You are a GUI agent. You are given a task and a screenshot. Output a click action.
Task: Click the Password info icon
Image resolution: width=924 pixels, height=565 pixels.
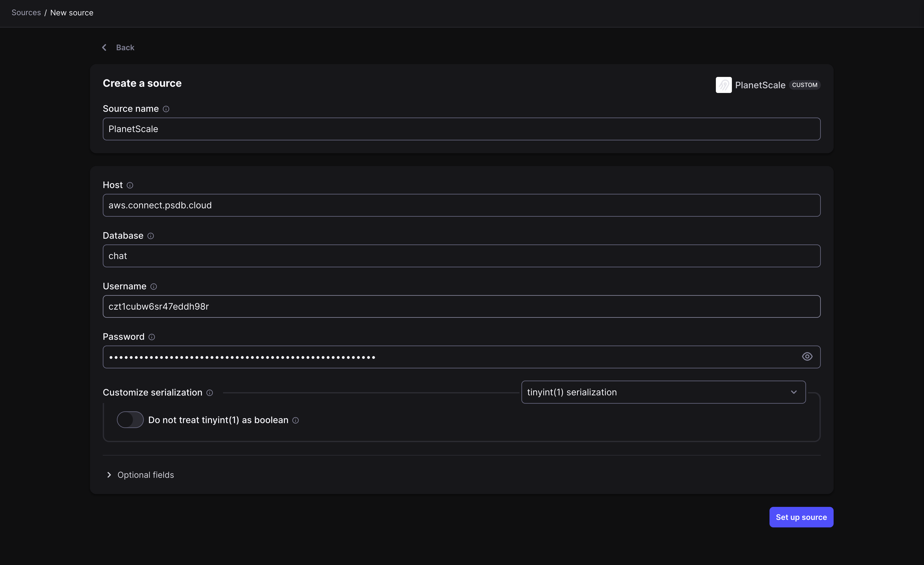[152, 337]
